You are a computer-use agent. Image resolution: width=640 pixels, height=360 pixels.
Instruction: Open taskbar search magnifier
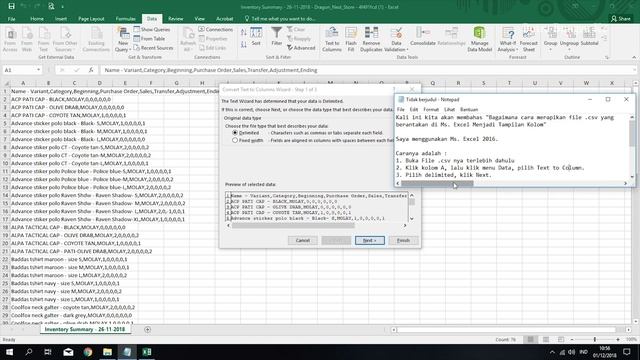coord(29,352)
